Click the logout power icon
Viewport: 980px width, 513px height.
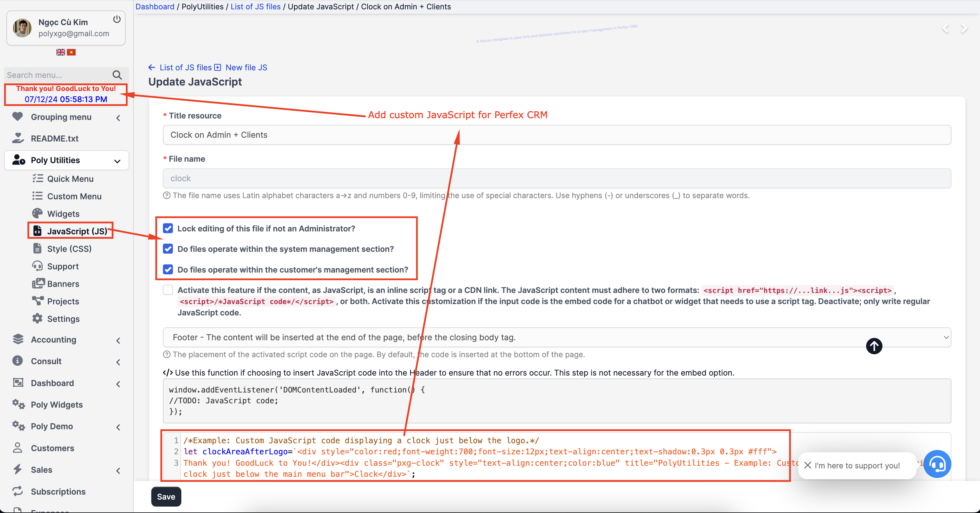click(117, 19)
